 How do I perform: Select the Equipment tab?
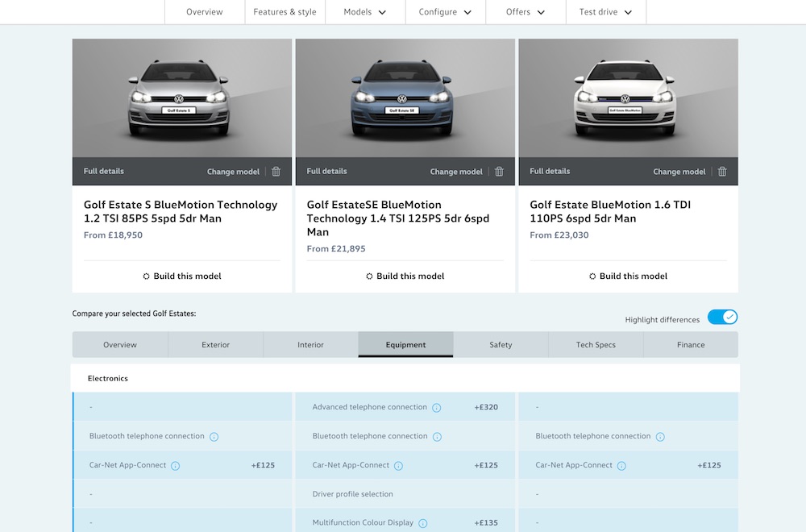point(405,344)
